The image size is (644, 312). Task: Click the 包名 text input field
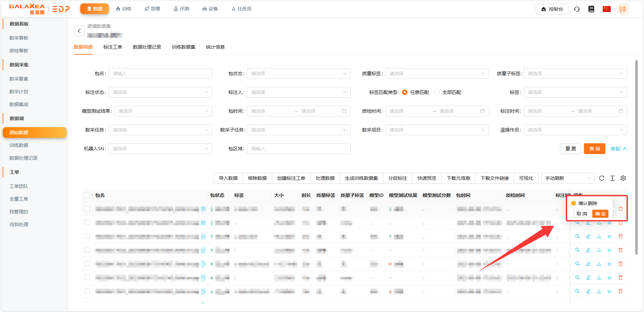tap(160, 73)
